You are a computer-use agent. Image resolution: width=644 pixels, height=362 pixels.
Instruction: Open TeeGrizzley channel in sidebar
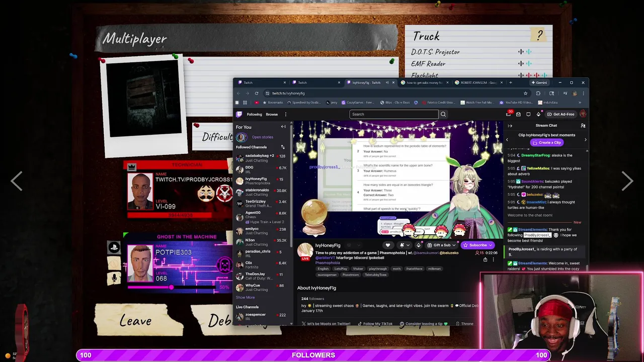tap(261, 204)
